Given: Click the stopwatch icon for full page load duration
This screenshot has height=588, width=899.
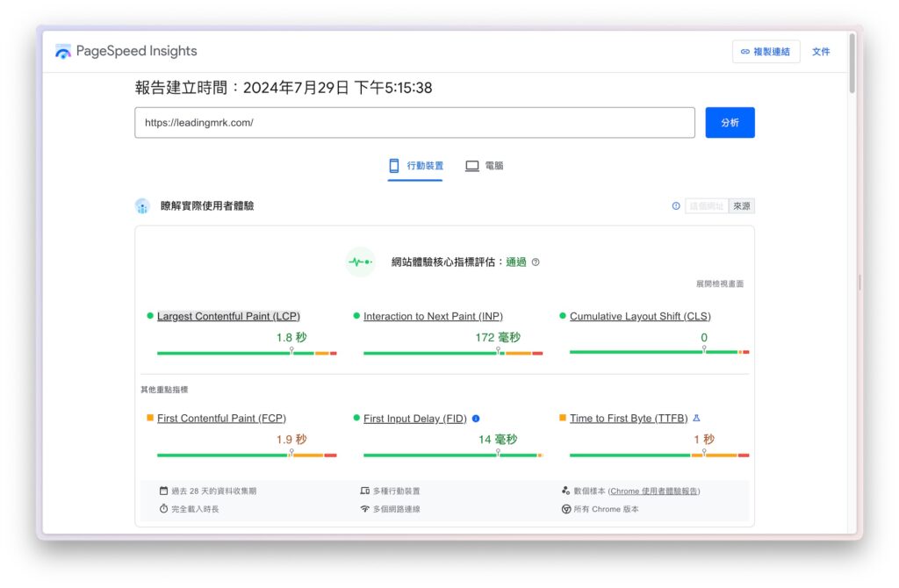Looking at the screenshot, I should click(x=163, y=508).
